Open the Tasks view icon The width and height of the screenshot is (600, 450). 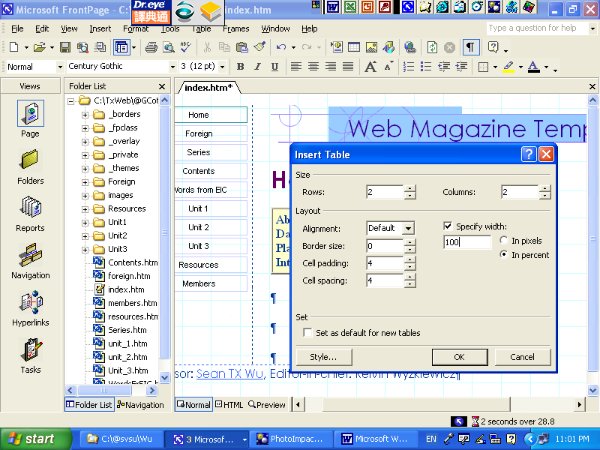(30, 353)
